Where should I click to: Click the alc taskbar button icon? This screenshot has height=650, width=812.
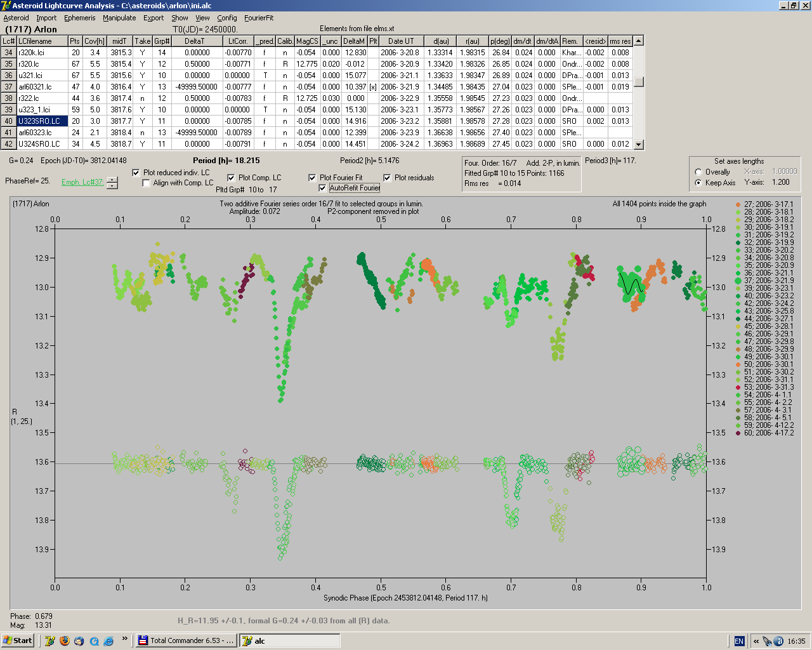[x=247, y=640]
